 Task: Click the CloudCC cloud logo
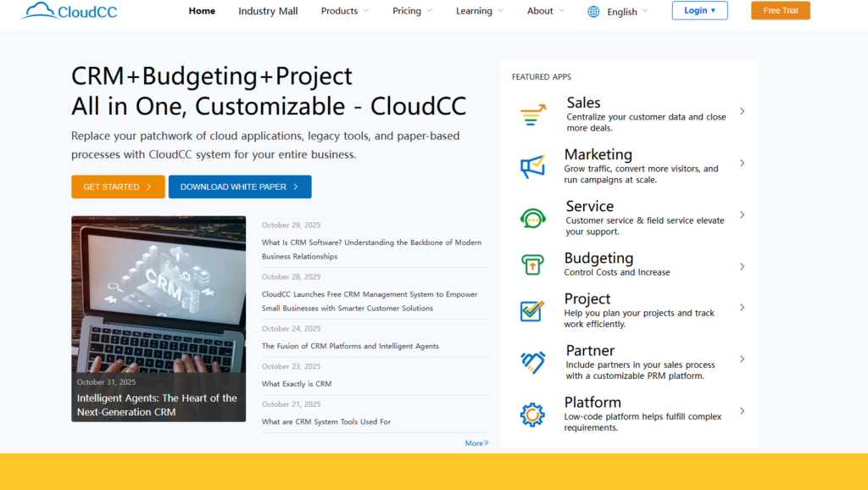point(68,11)
